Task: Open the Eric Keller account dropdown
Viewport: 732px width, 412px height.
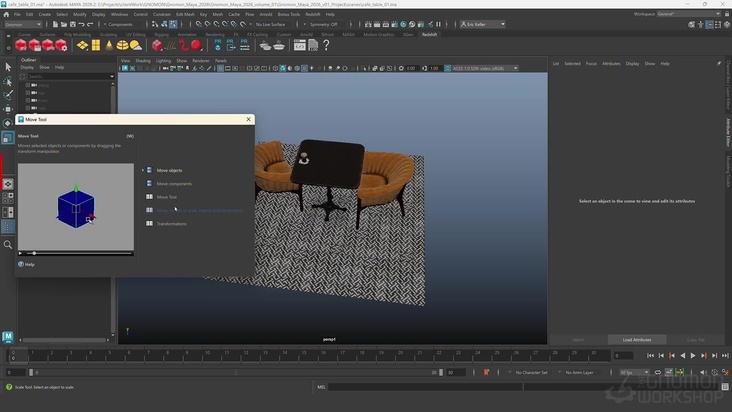Action: coord(483,24)
